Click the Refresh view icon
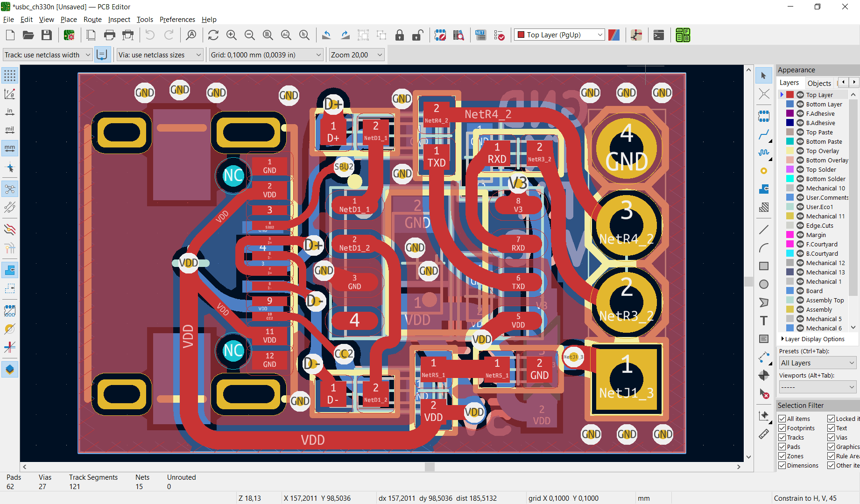This screenshot has width=860, height=504. tap(213, 35)
